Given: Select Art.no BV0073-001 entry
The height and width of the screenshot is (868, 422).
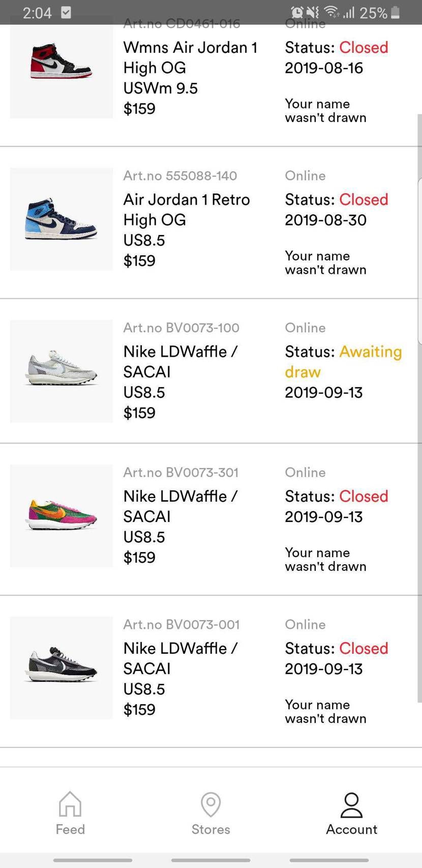Looking at the screenshot, I should pyautogui.click(x=182, y=624).
